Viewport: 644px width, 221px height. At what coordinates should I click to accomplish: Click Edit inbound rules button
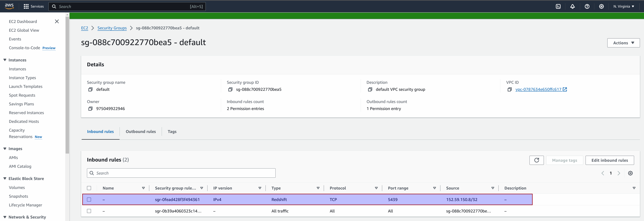[x=609, y=160]
